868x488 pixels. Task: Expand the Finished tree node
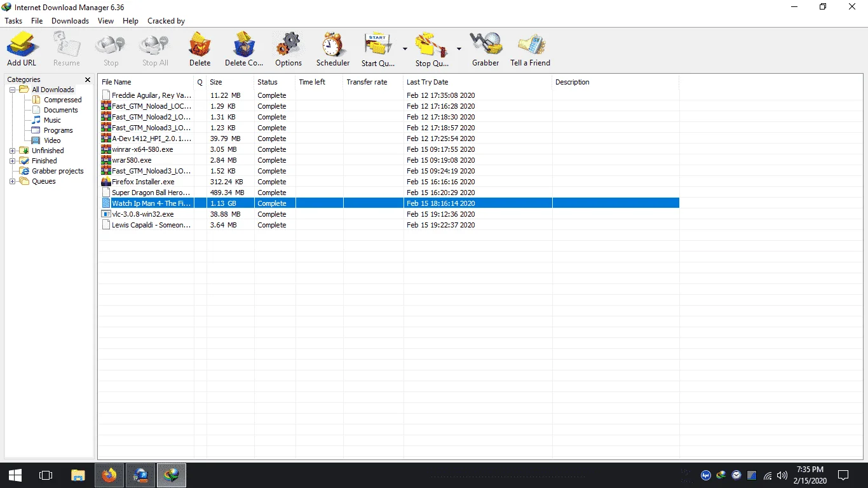[x=12, y=161]
